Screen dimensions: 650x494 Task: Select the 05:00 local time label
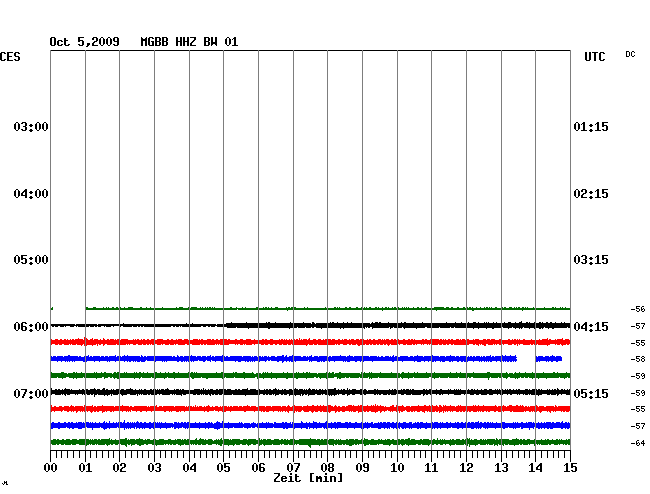[x=31, y=260]
